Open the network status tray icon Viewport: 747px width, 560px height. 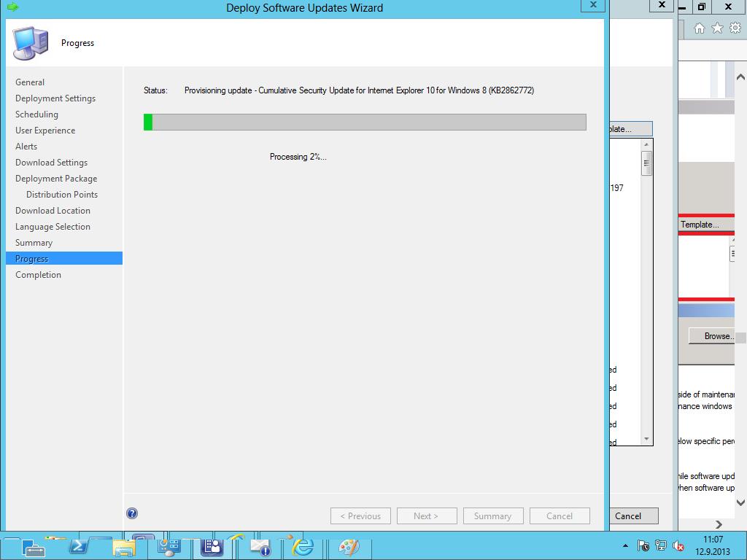click(x=661, y=545)
